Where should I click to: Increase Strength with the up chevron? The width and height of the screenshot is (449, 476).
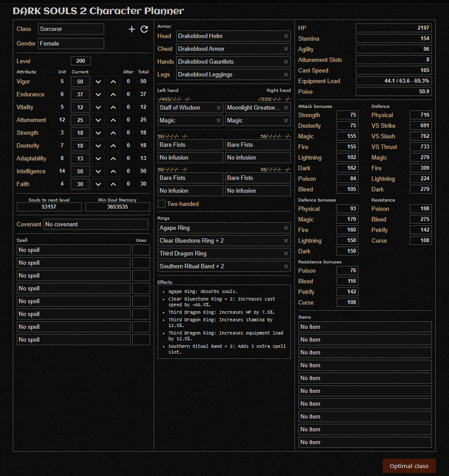pos(113,133)
